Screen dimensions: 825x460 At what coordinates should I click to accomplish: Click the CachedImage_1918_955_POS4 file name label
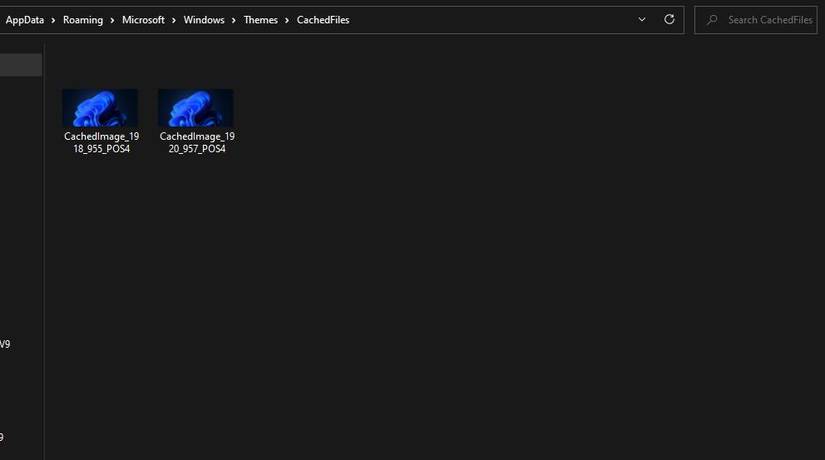(x=102, y=142)
